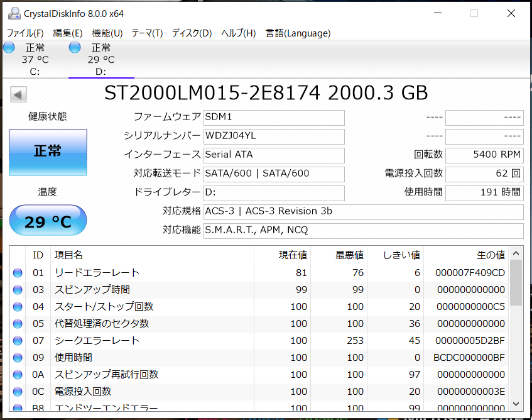Click raw value 00000000003E
532x420 pixels.
(x=471, y=392)
